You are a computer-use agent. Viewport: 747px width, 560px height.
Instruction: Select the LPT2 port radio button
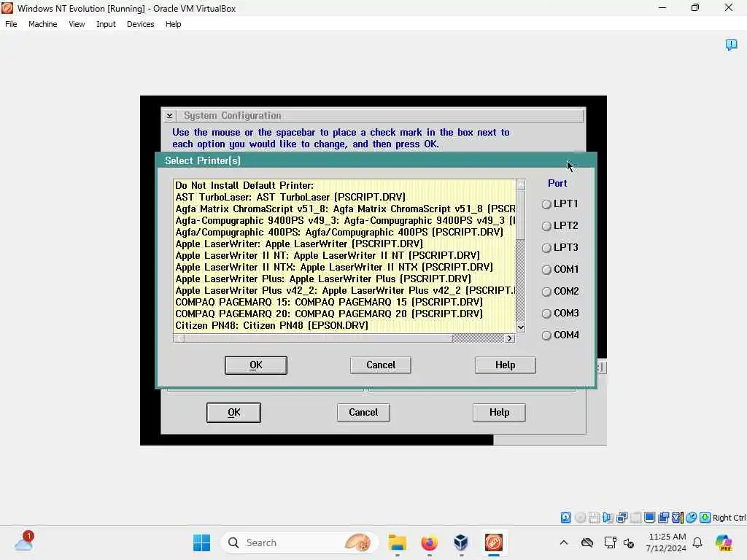(546, 226)
